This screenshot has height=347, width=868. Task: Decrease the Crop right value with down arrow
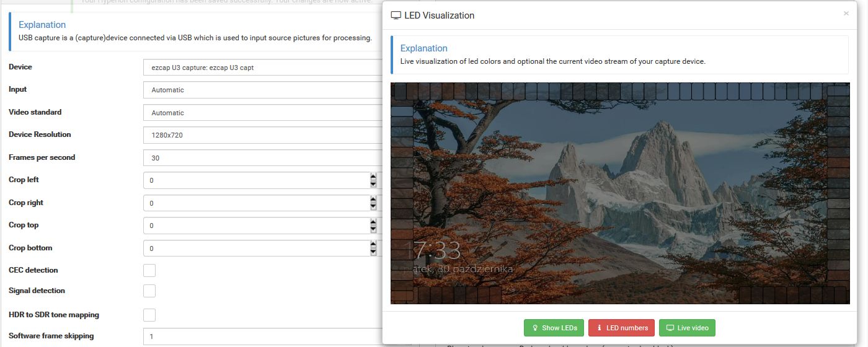pyautogui.click(x=373, y=207)
